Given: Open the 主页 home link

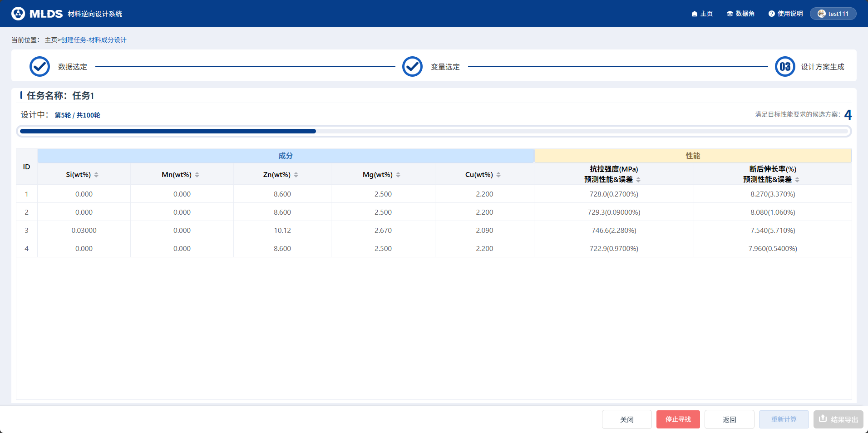Looking at the screenshot, I should [x=702, y=14].
